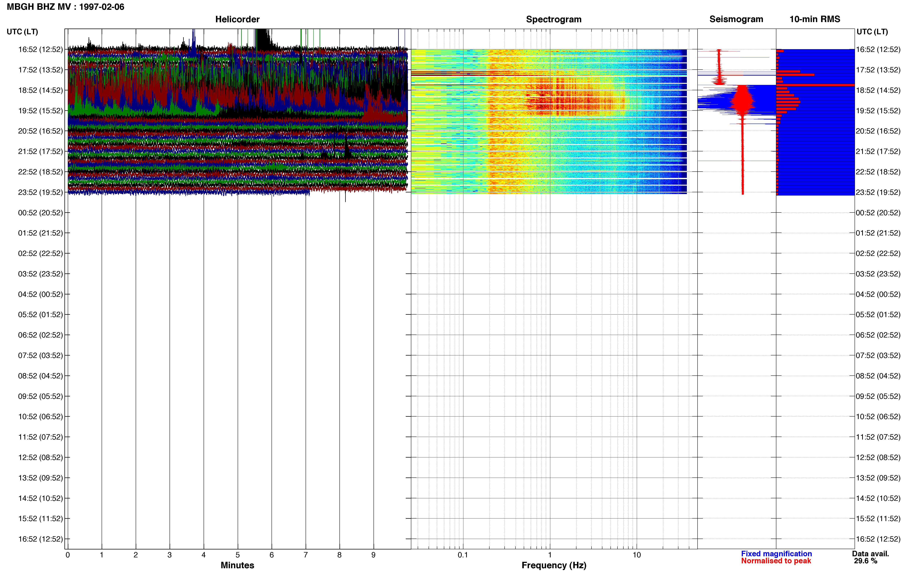
Task: Select left time label 21:52 (17:52)
Action: [41, 151]
